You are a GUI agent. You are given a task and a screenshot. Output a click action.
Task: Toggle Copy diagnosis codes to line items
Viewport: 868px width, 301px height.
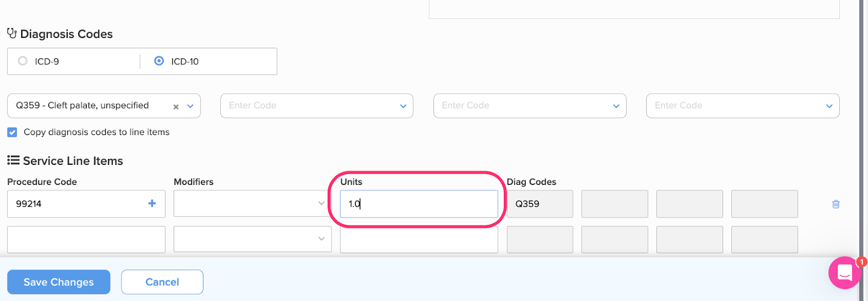coord(12,132)
